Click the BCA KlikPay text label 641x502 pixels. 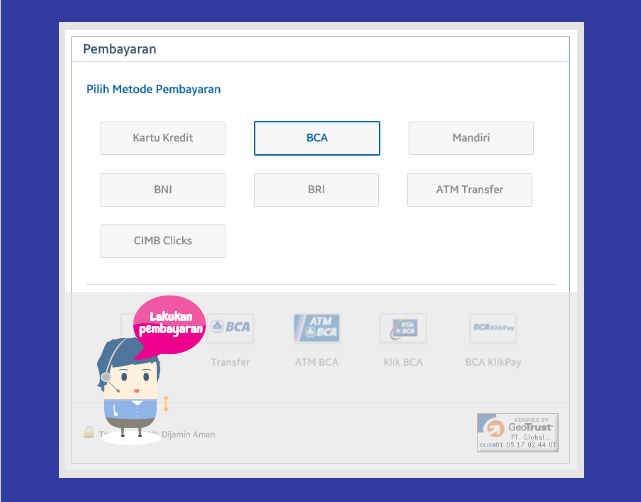pos(493,362)
